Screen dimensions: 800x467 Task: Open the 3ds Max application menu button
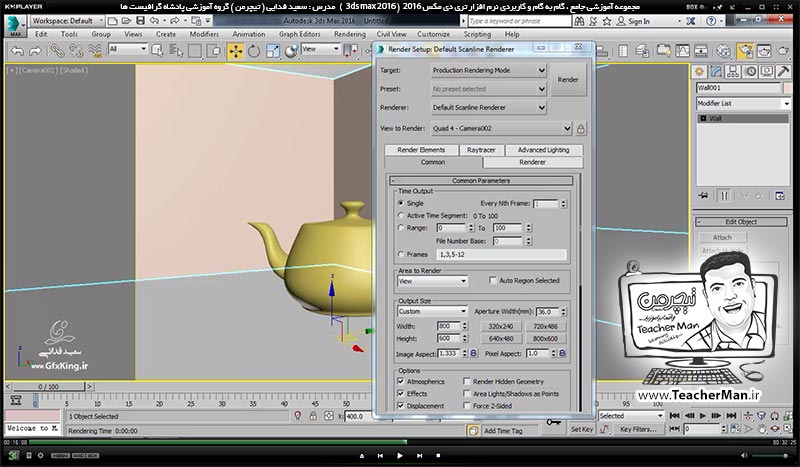15,26
